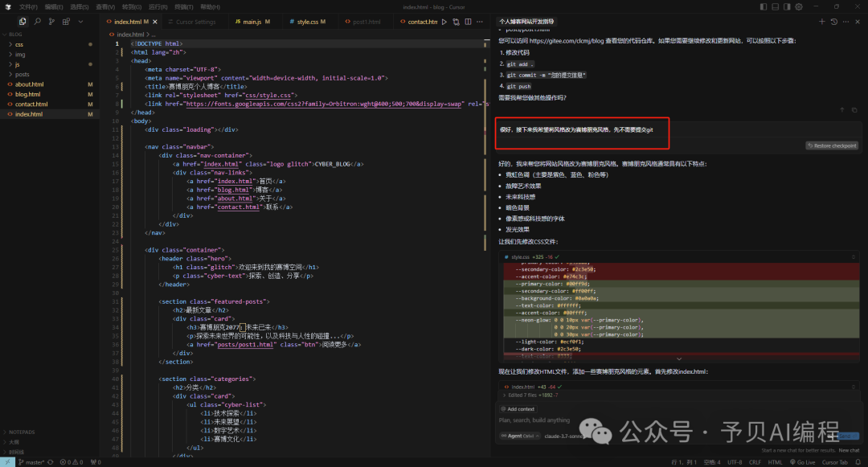Toggle AI pane layout icon
The height and width of the screenshot is (467, 868).
[x=787, y=6]
